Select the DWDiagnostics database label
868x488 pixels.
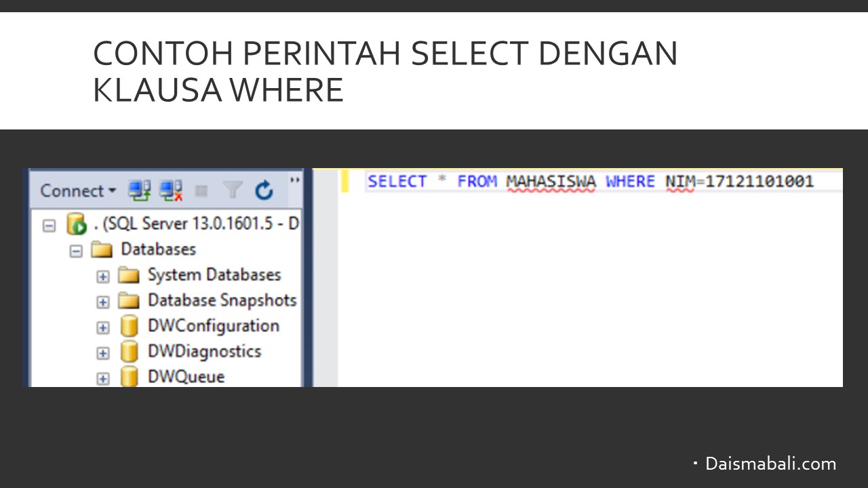coord(204,351)
